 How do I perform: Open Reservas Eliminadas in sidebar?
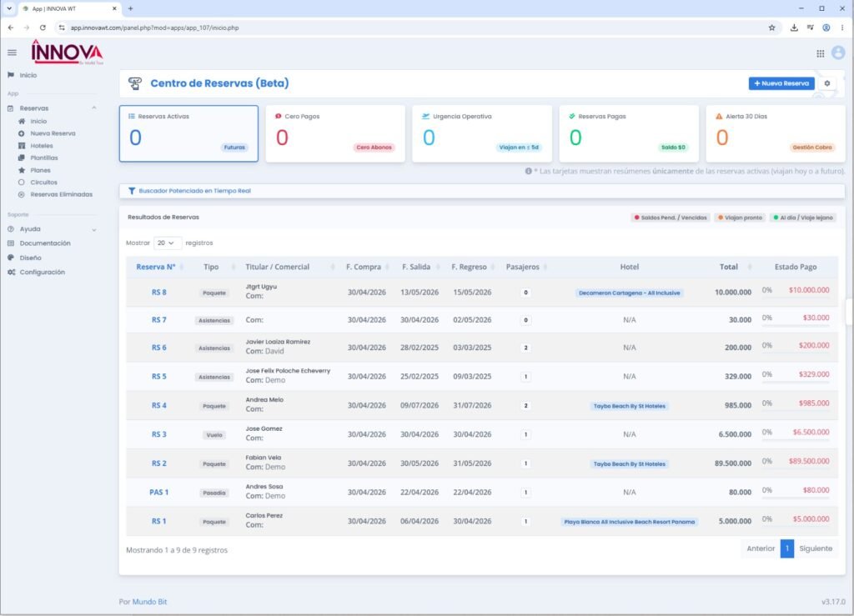(61, 194)
